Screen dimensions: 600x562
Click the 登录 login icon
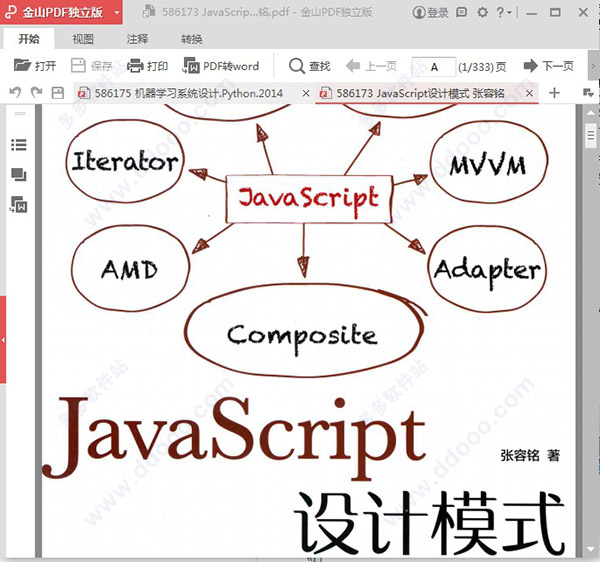coord(430,13)
